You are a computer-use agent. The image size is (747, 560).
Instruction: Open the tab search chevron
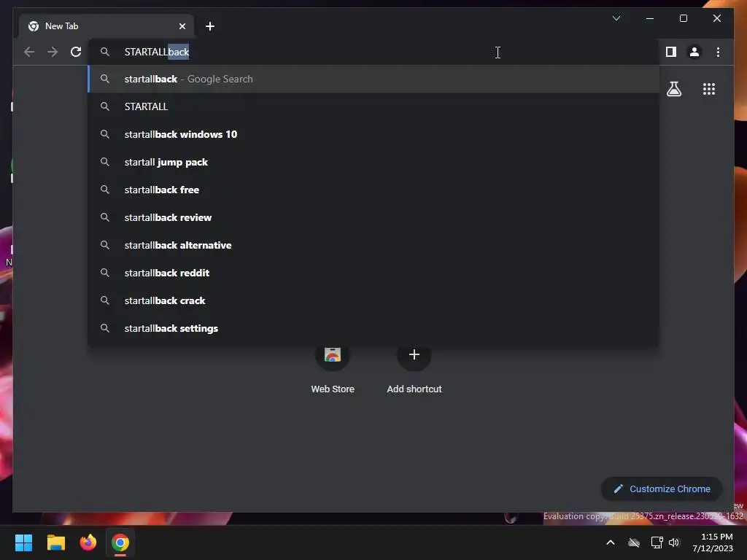point(616,18)
